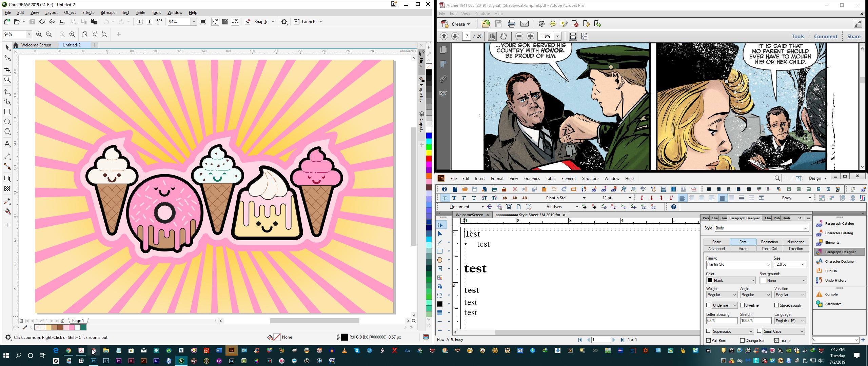This screenshot has height=366, width=868.
Task: Click Acrobat zoom in plus button
Action: tap(530, 36)
